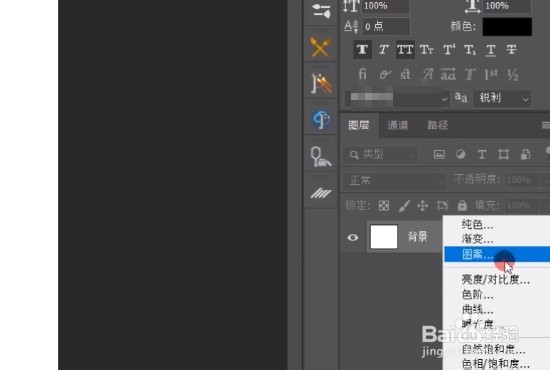Edit baseline shift 0 点 field
This screenshot has width=550, height=370.
point(386,26)
